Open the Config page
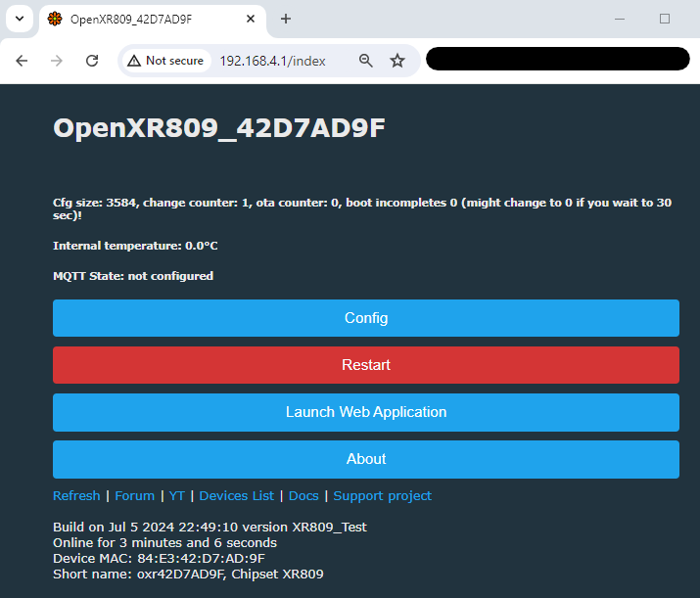Viewport: 700px width, 598px height. click(x=366, y=318)
